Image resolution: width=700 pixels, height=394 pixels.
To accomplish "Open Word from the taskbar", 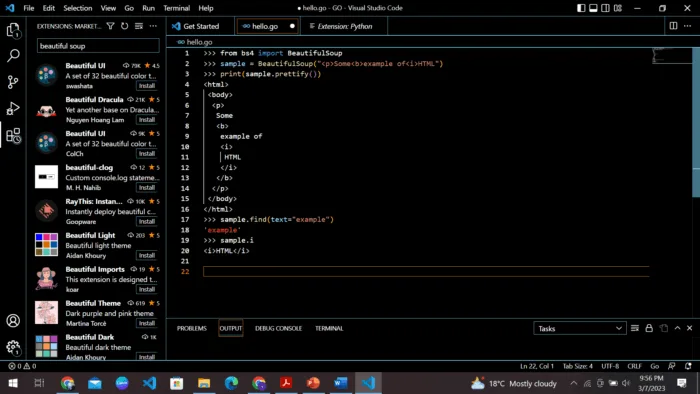I will 340,383.
